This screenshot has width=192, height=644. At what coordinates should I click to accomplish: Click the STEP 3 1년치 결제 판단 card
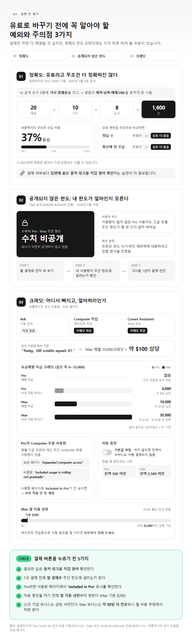[x=152, y=270]
